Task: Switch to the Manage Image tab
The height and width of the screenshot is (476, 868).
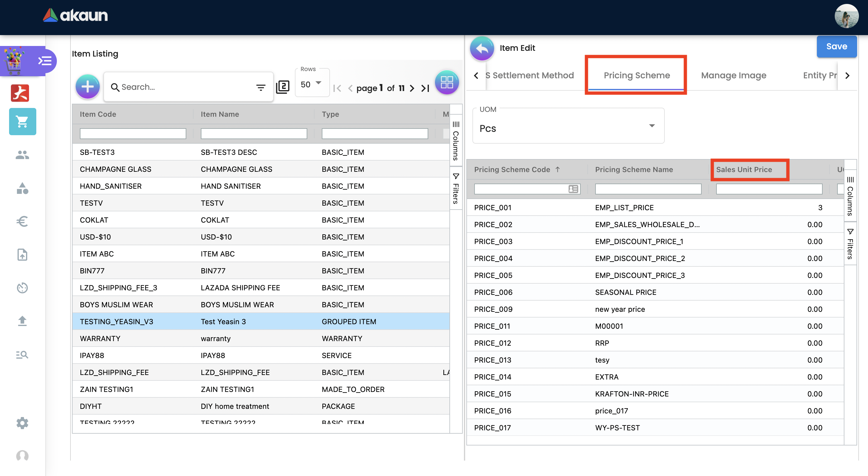Action: pos(733,75)
